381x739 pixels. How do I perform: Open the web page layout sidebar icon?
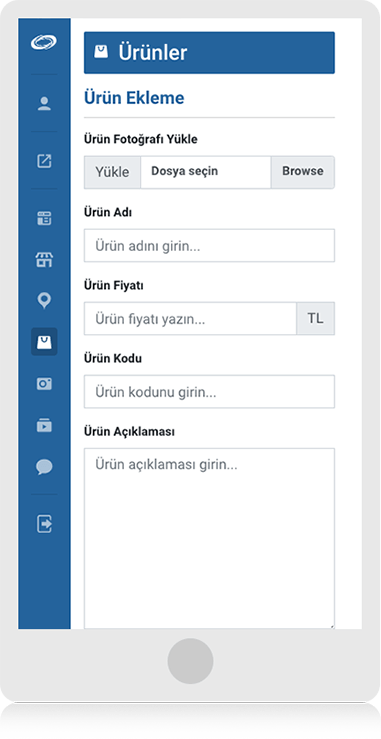pyautogui.click(x=44, y=218)
